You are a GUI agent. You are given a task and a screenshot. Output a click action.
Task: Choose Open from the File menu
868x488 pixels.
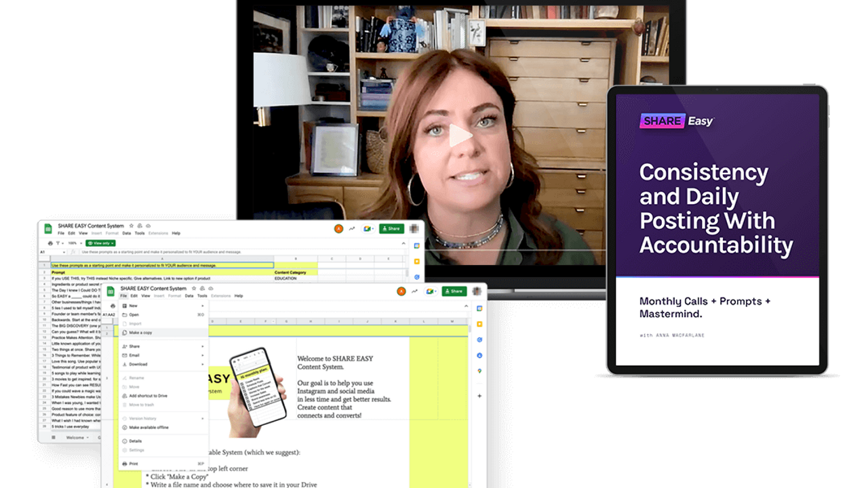[x=163, y=315]
